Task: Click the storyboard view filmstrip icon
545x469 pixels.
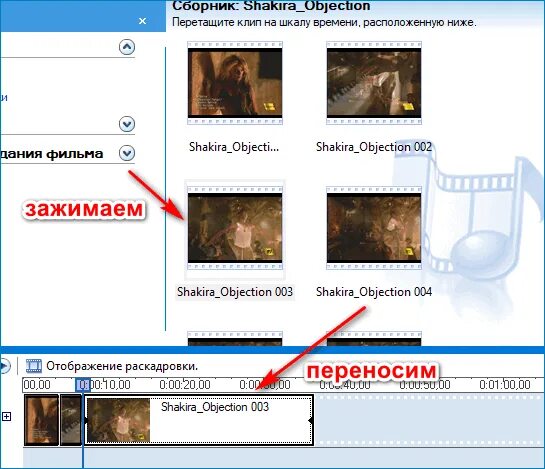Action: (x=34, y=366)
